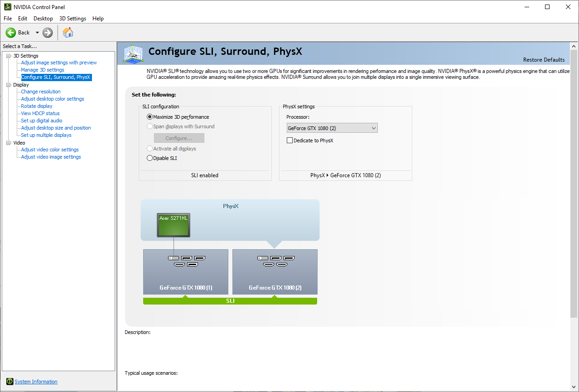Click the SLI/PhysX header illustration icon
This screenshot has width=579, height=392.
[133, 54]
